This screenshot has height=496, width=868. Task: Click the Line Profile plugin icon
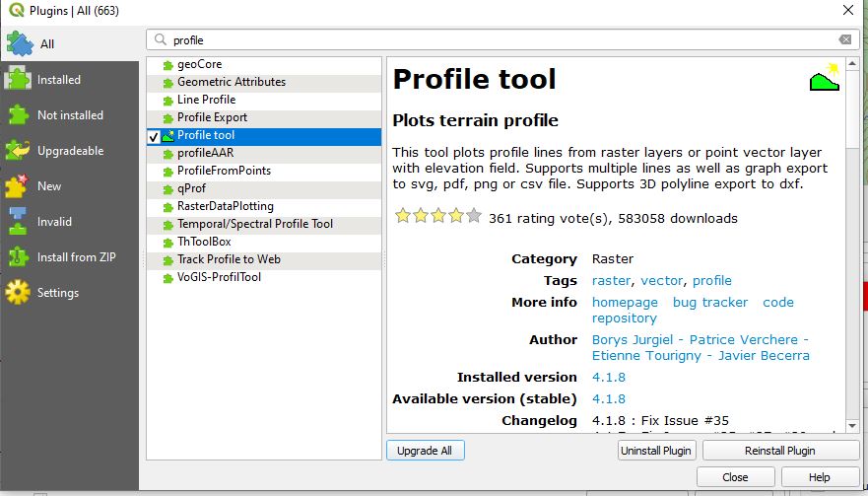point(168,101)
